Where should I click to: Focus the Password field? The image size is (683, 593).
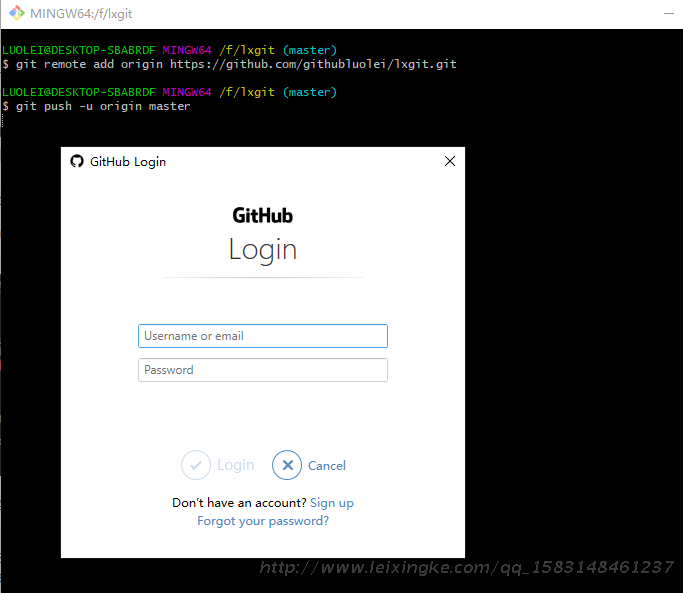(x=263, y=370)
